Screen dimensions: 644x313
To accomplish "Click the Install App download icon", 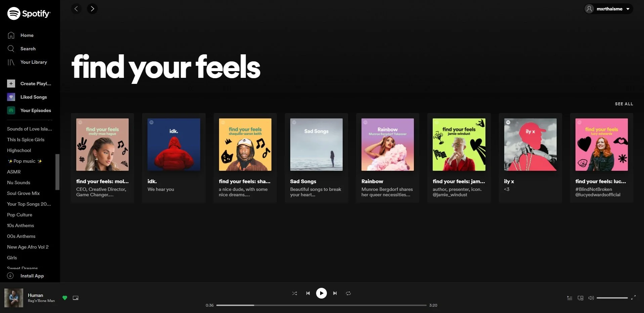I will 10,276.
